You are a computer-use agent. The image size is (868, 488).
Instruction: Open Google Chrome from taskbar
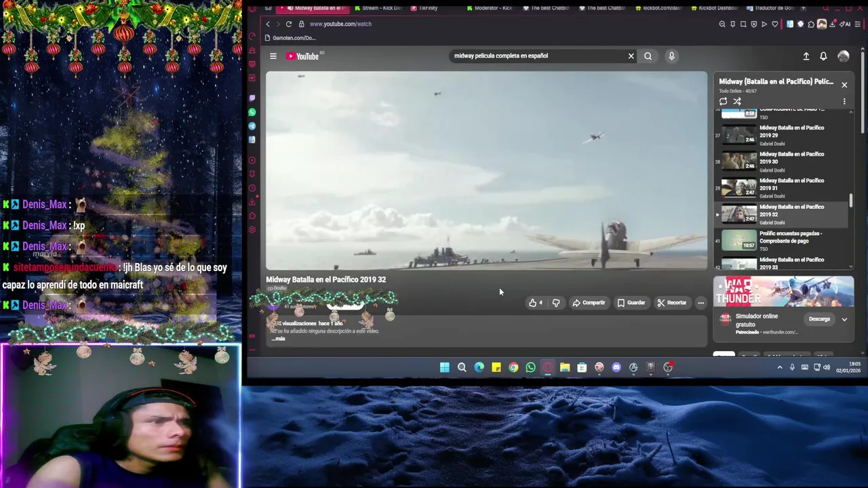point(513,367)
